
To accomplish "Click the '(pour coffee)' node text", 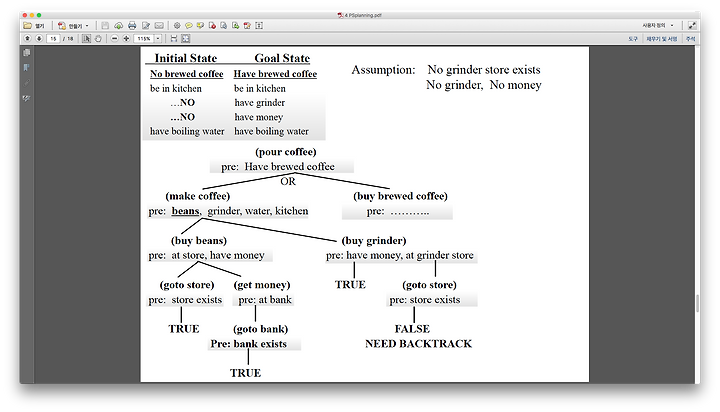I will click(286, 152).
